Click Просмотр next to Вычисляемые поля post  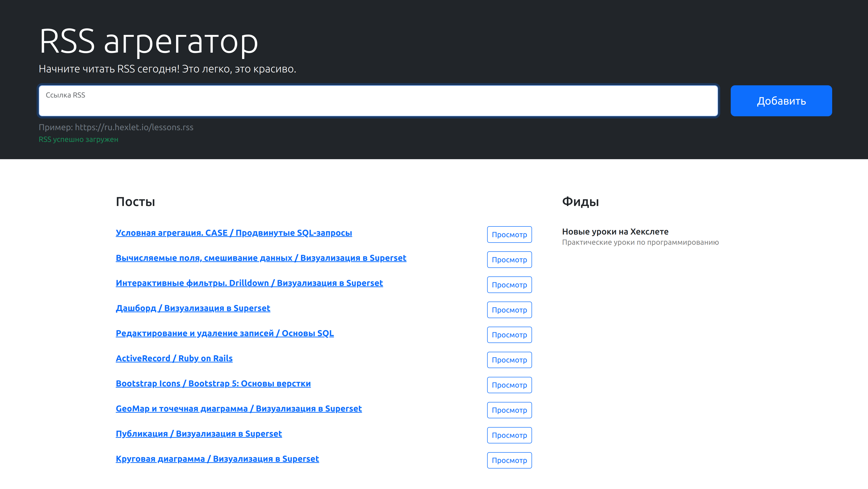tap(509, 260)
